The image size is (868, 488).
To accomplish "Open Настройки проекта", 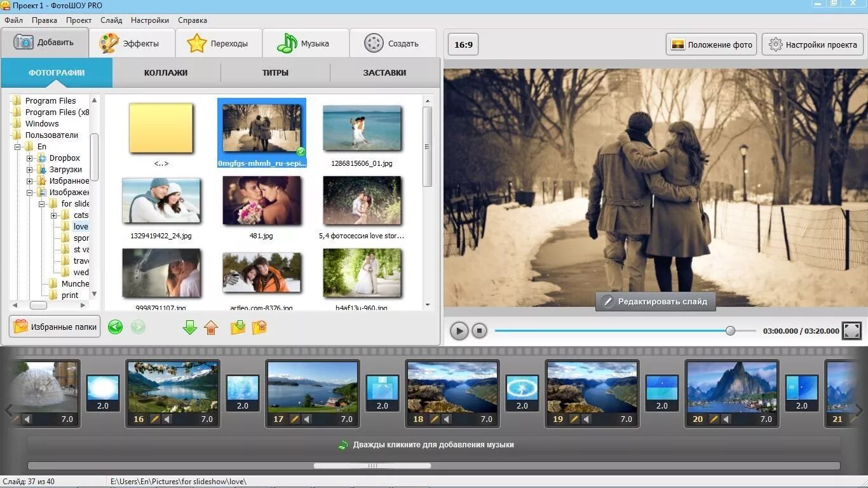I will coord(813,44).
